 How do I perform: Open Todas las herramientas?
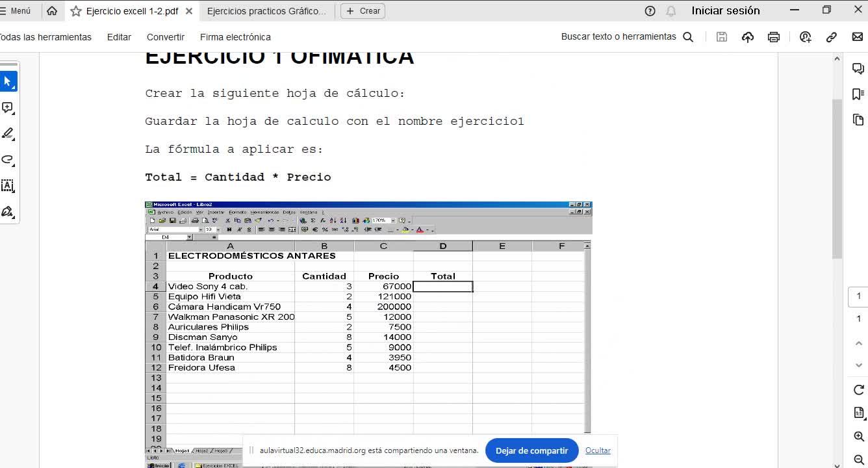44,37
